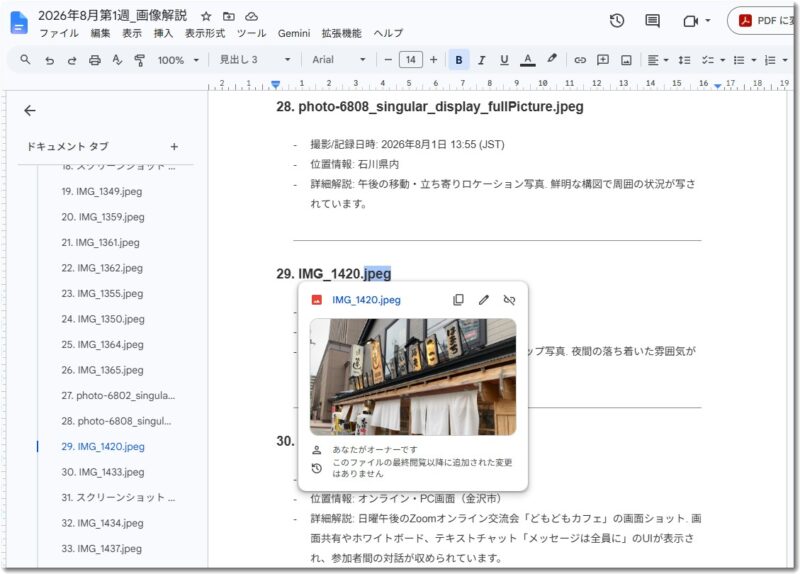The height and width of the screenshot is (574, 800).
Task: Toggle bold formatting
Action: tap(458, 60)
